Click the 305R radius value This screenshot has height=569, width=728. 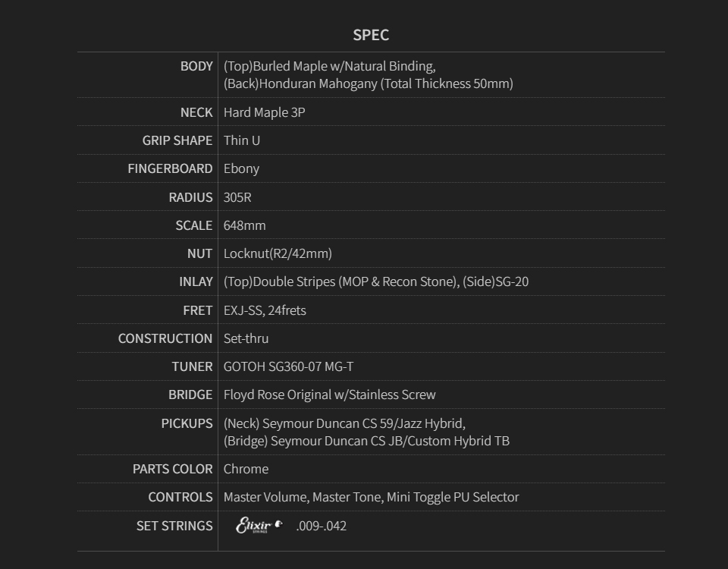click(237, 197)
